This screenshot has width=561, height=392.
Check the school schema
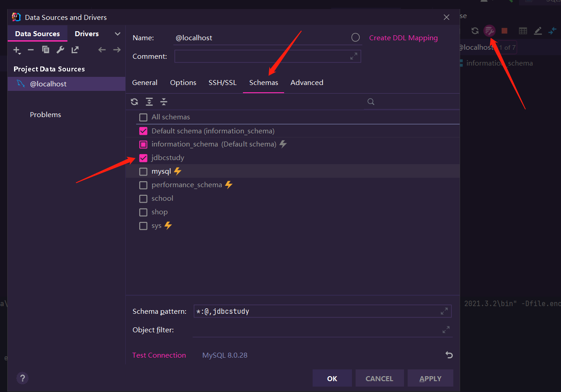(143, 198)
